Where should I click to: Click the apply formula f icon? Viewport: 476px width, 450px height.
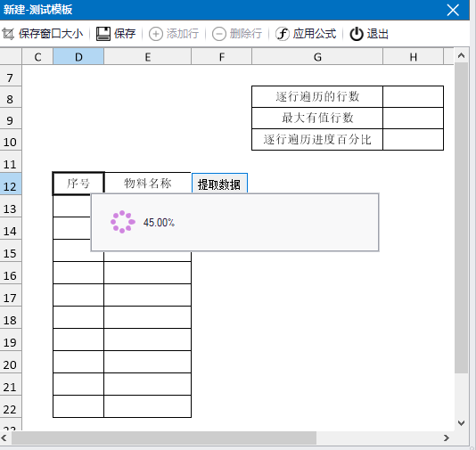(x=283, y=34)
